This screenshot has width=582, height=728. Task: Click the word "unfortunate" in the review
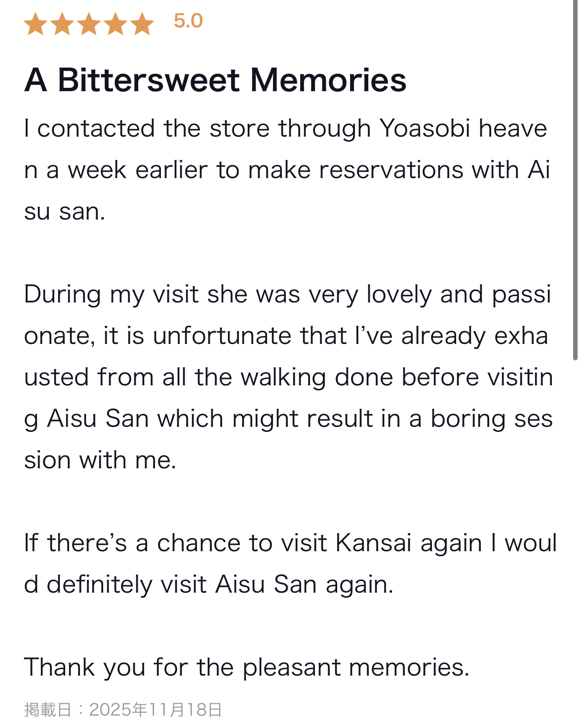point(222,336)
